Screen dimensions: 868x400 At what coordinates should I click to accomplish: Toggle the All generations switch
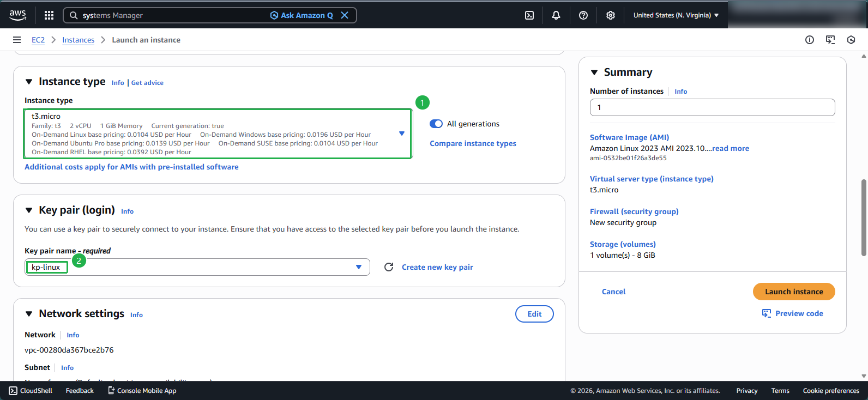tap(436, 124)
